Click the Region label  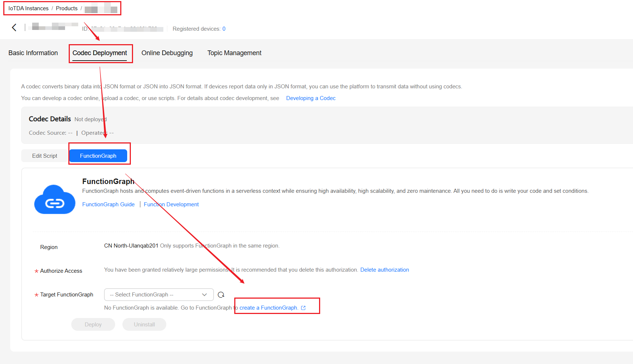(49, 247)
